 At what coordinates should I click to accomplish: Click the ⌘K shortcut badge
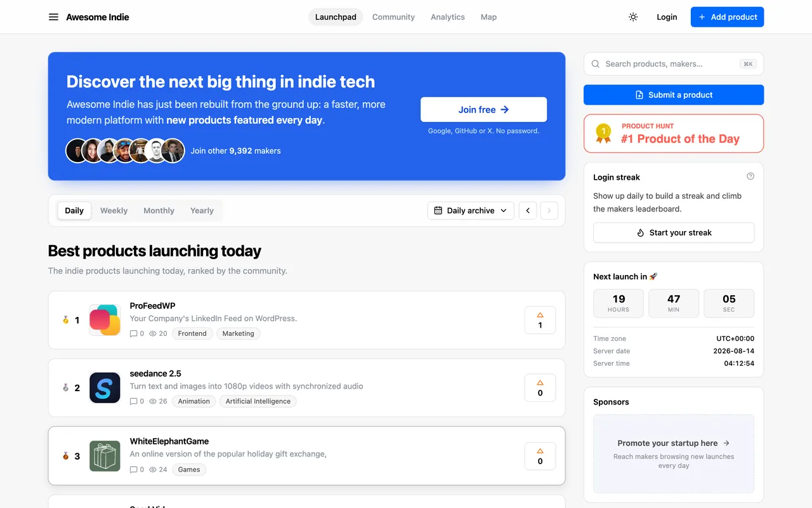(748, 63)
